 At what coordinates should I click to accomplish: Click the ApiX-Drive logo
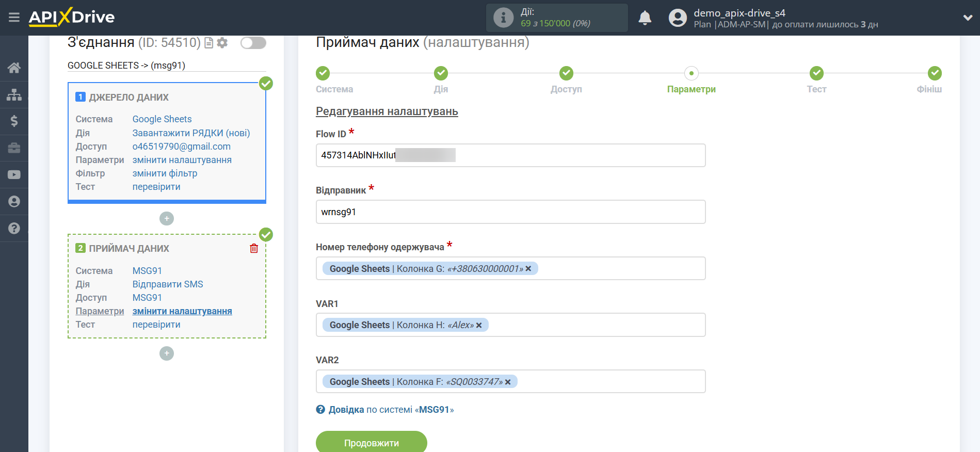72,17
